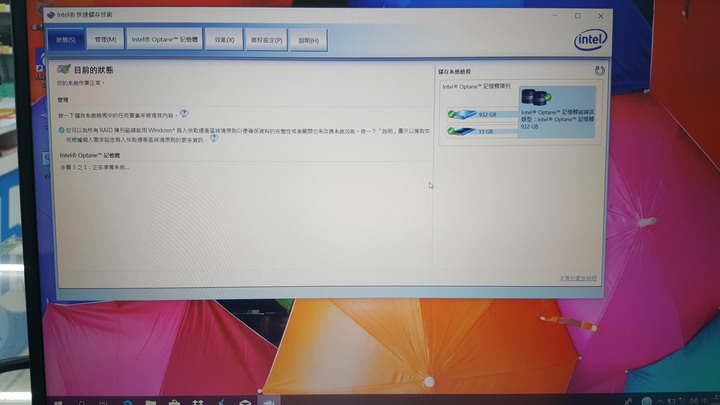Click the blue info icon before the RAID note

coord(62,130)
